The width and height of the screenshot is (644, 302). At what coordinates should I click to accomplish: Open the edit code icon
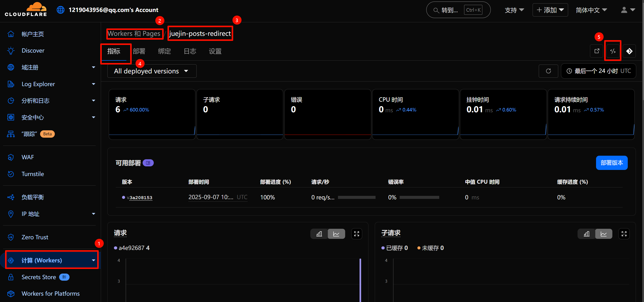coord(613,51)
